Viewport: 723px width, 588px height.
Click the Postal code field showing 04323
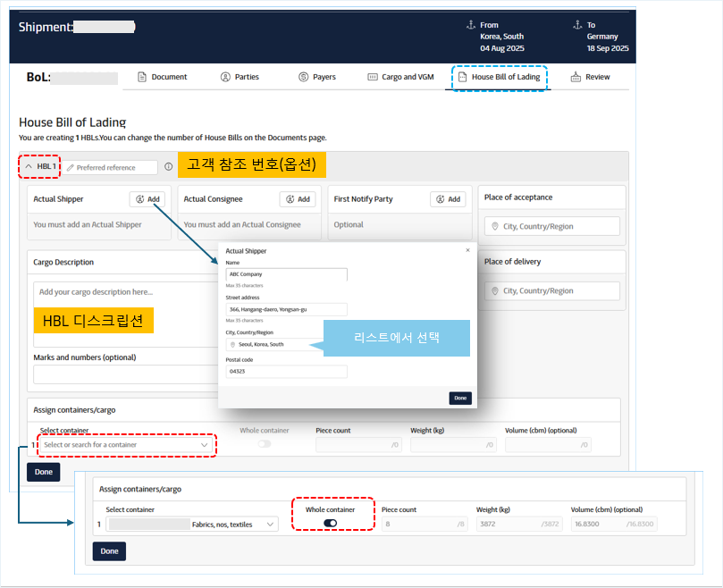[286, 371]
